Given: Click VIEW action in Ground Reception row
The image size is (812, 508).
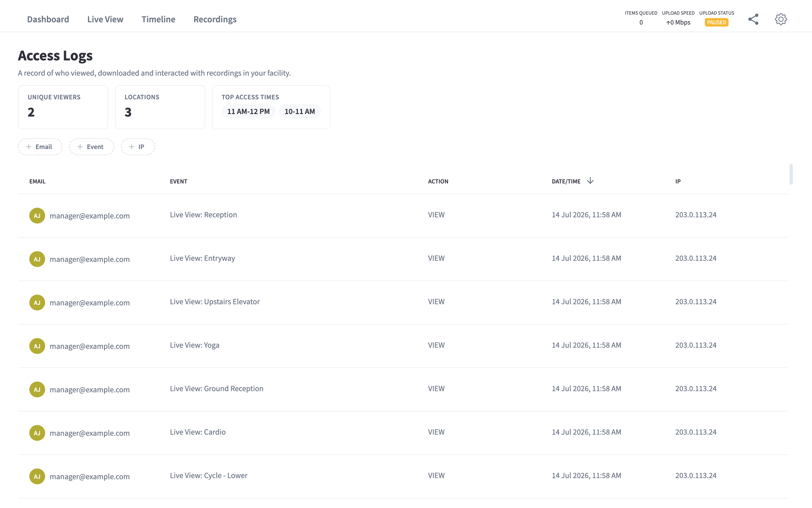Looking at the screenshot, I should pos(436,388).
